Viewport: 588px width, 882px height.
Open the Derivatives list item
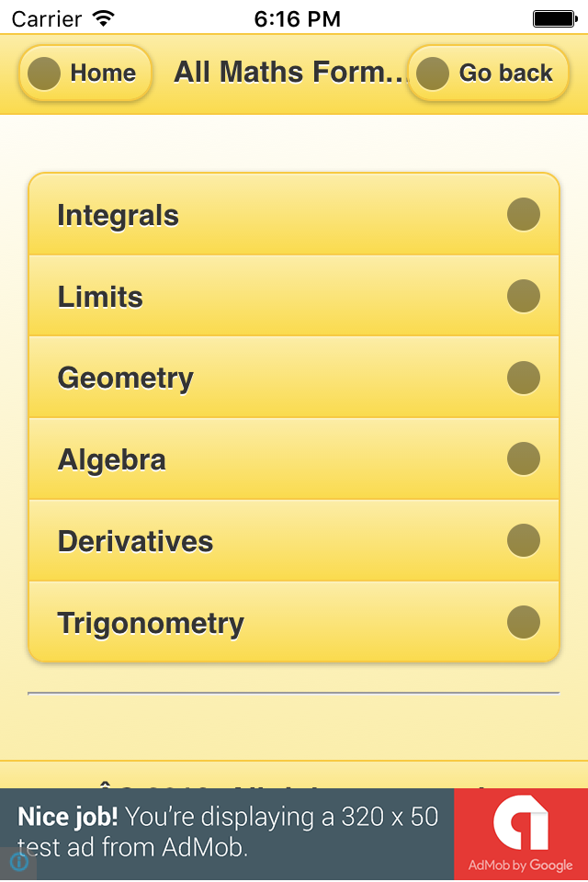135,541
